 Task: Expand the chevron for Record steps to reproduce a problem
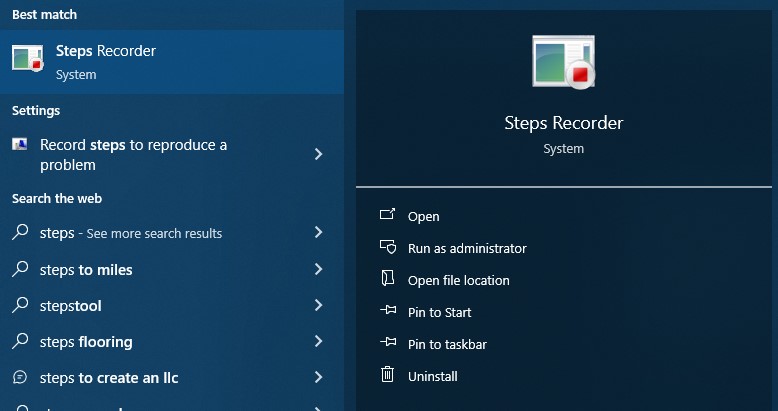(318, 154)
